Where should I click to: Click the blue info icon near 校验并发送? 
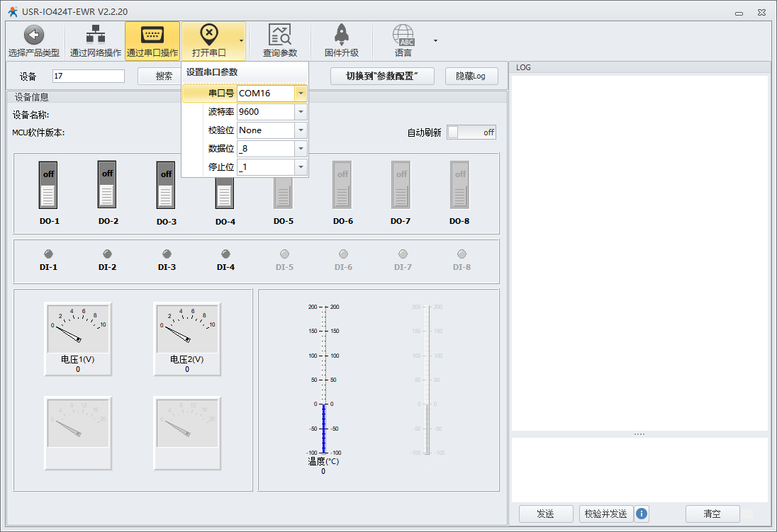pyautogui.click(x=642, y=514)
